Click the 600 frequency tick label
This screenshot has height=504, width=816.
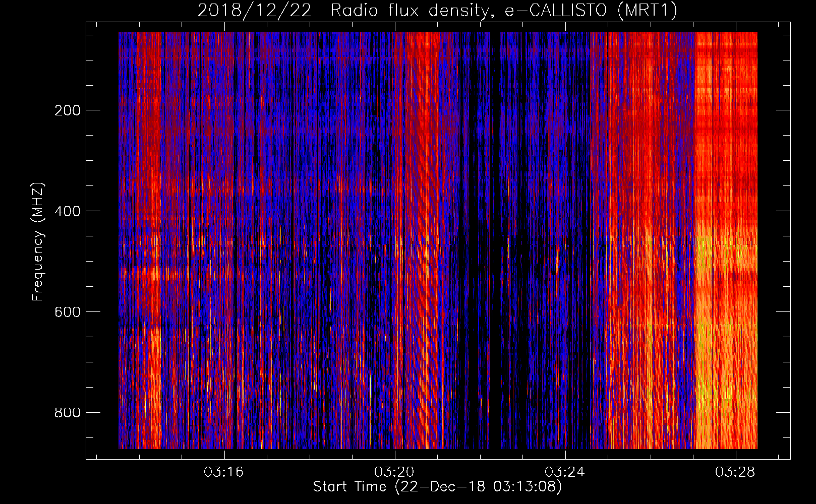click(68, 312)
